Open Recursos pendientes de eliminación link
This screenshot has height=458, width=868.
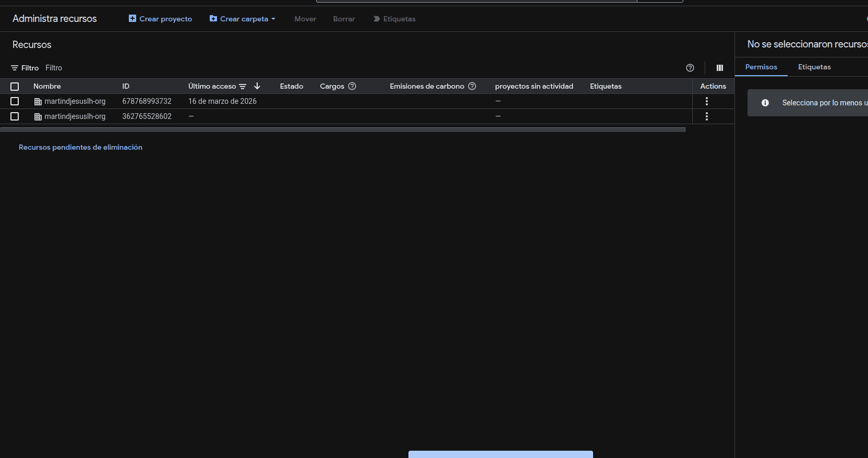tap(80, 147)
